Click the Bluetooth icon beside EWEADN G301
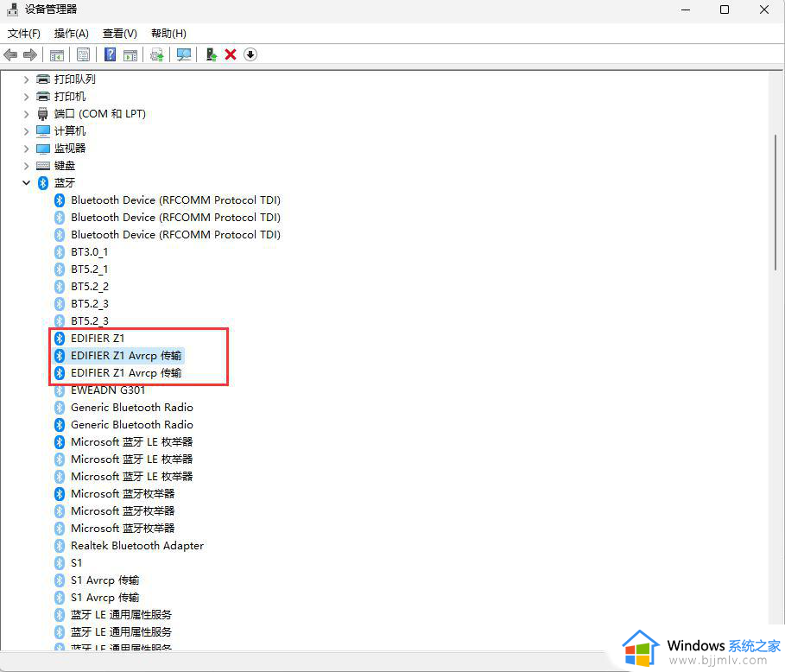Viewport: 785px width, 672px height. tap(60, 390)
